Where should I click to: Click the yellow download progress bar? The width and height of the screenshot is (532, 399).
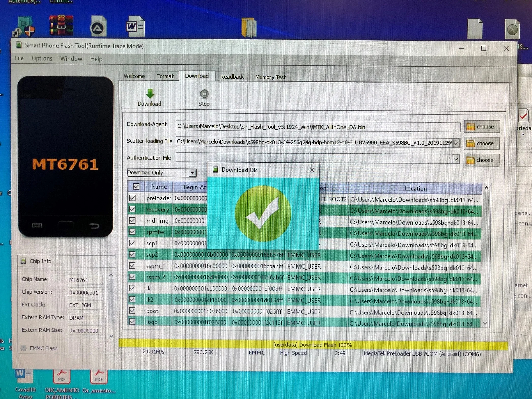point(313,345)
